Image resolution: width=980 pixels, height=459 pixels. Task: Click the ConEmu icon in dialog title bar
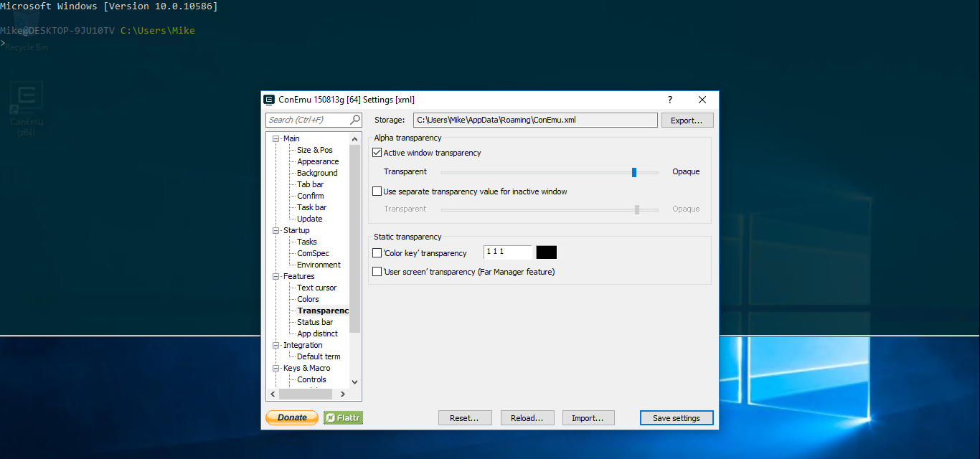[270, 100]
